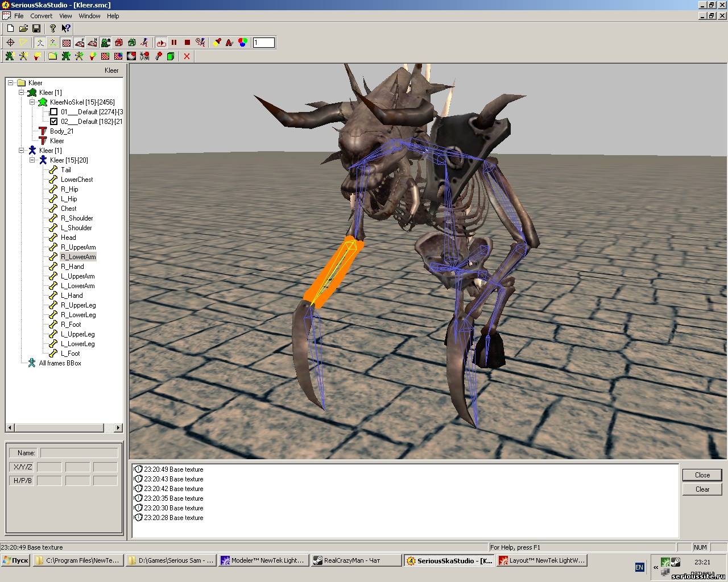Click the skeleton with sparkle icon

tap(23, 56)
